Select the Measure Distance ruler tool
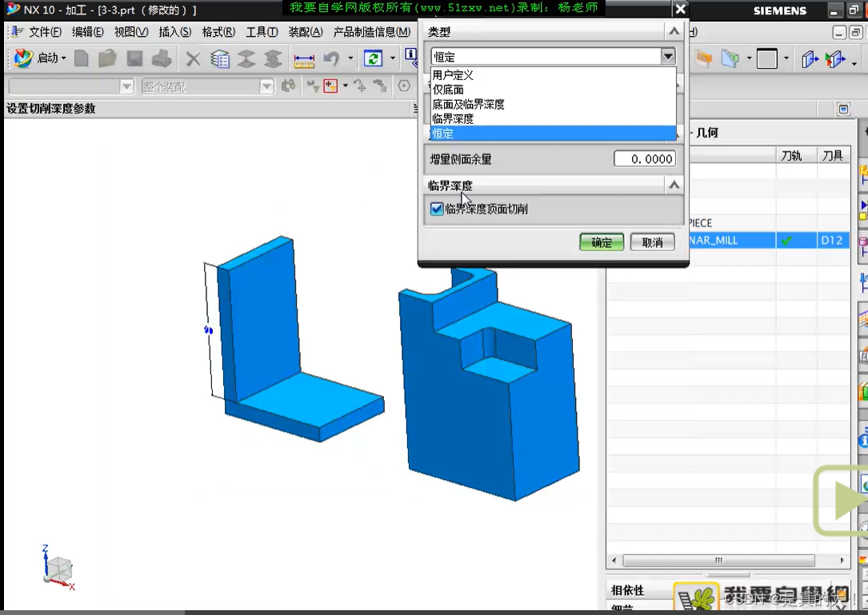The width and height of the screenshot is (868, 615). [x=304, y=59]
